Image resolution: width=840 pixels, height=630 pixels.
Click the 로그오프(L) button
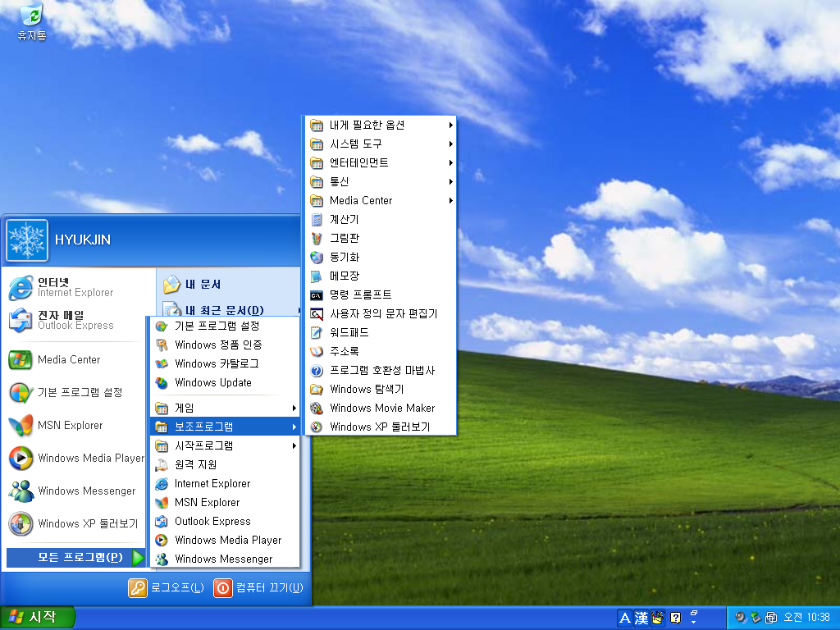166,587
